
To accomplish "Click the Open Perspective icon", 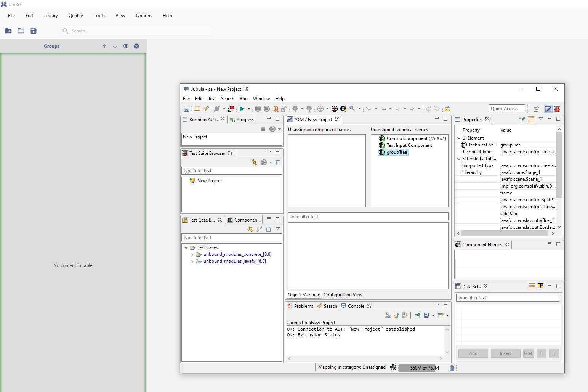I will (536, 109).
